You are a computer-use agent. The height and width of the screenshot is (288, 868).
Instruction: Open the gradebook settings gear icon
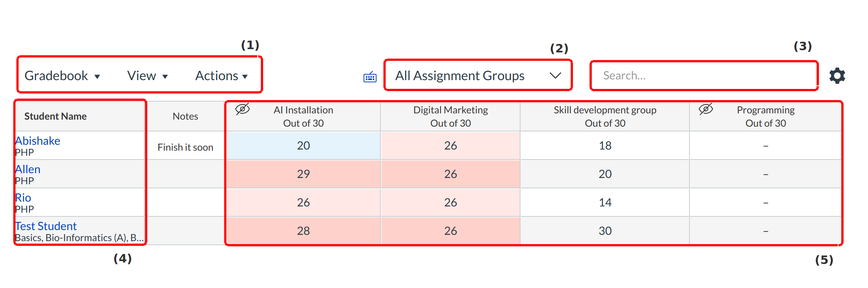click(837, 76)
